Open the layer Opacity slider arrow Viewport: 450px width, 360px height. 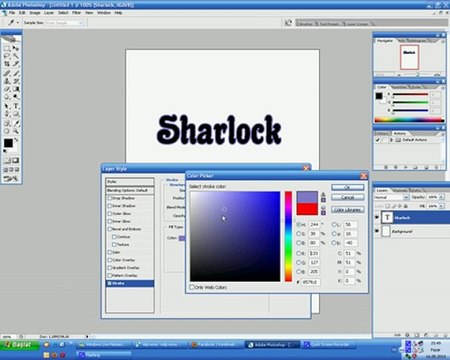click(441, 197)
